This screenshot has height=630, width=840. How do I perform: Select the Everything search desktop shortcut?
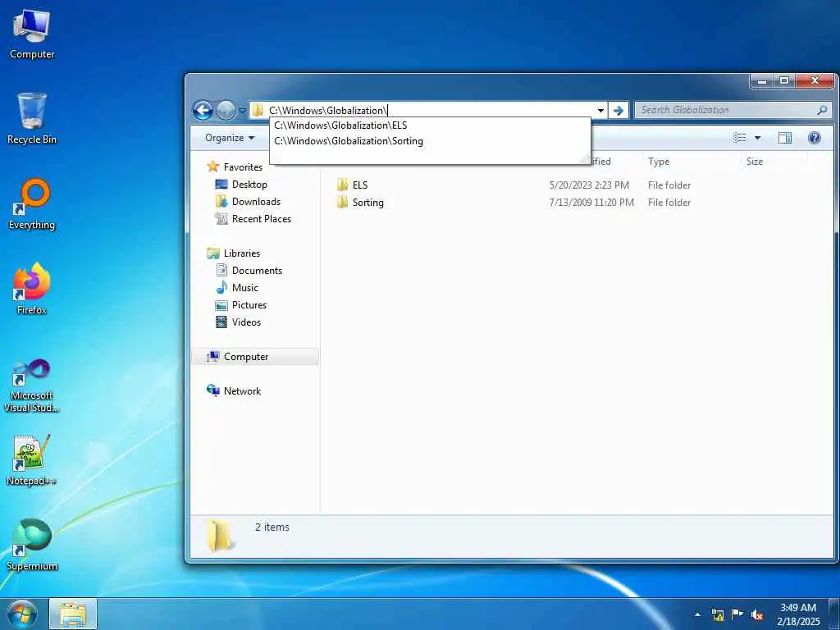tap(32, 204)
